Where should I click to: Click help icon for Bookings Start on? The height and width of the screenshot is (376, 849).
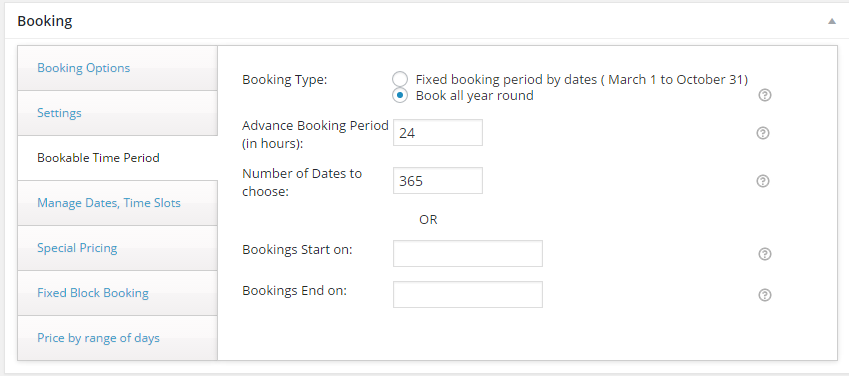coord(765,254)
